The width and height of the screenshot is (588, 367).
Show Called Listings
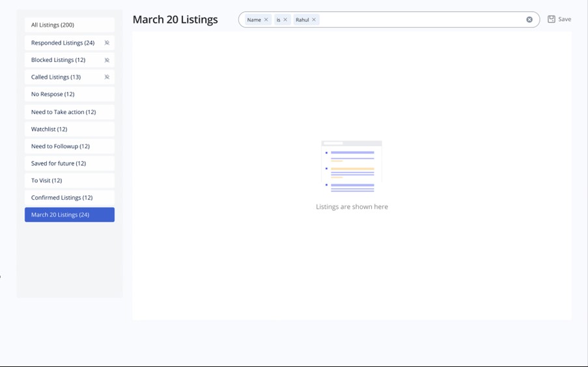[x=57, y=77]
